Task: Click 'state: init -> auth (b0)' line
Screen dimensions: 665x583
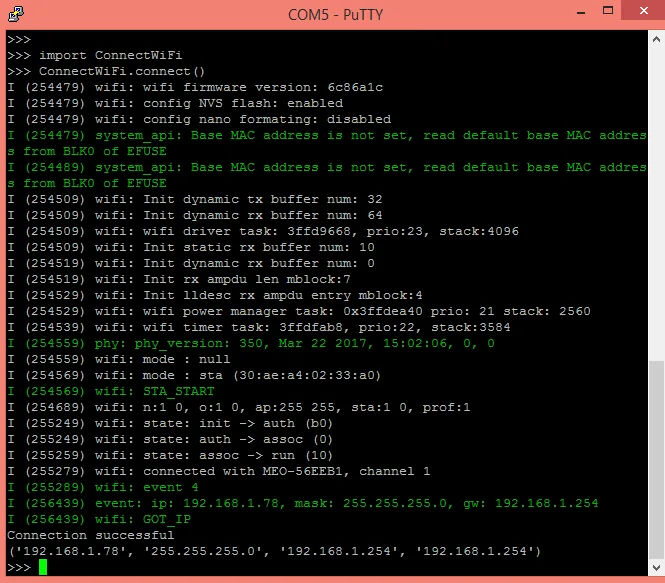Action: pyautogui.click(x=170, y=424)
